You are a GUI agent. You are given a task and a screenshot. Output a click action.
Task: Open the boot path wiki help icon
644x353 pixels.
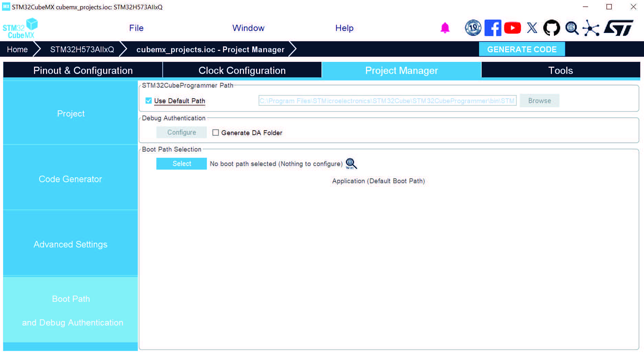pyautogui.click(x=351, y=164)
